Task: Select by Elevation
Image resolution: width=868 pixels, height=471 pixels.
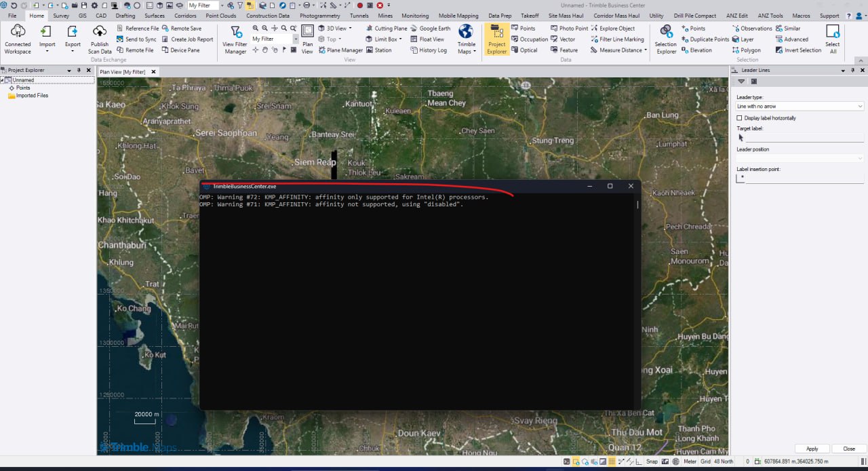Action: (696, 50)
